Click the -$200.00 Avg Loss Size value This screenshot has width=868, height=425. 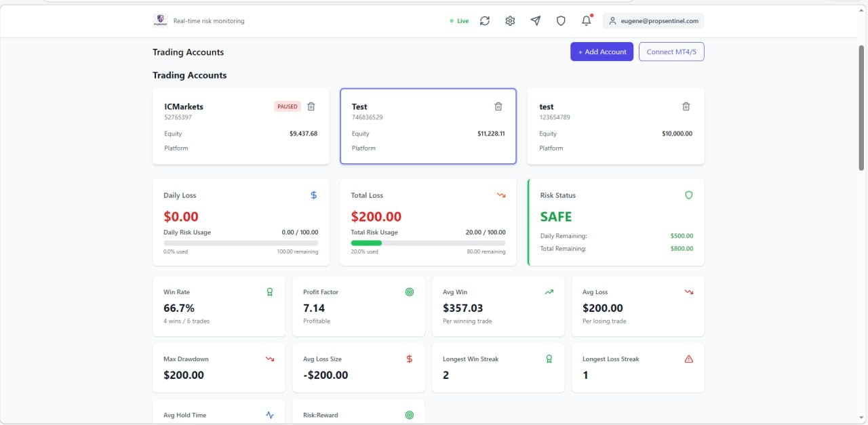click(x=325, y=375)
